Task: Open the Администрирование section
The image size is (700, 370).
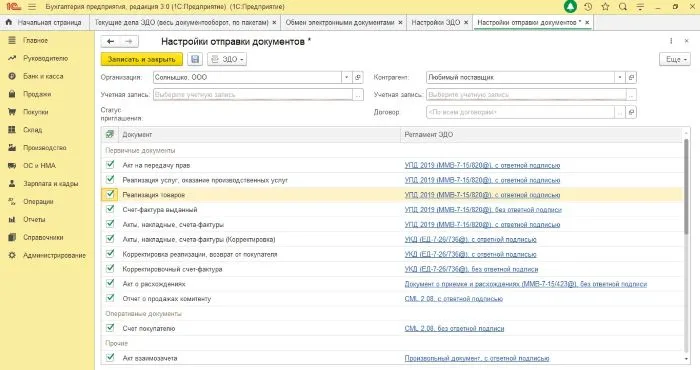Action: point(54,255)
